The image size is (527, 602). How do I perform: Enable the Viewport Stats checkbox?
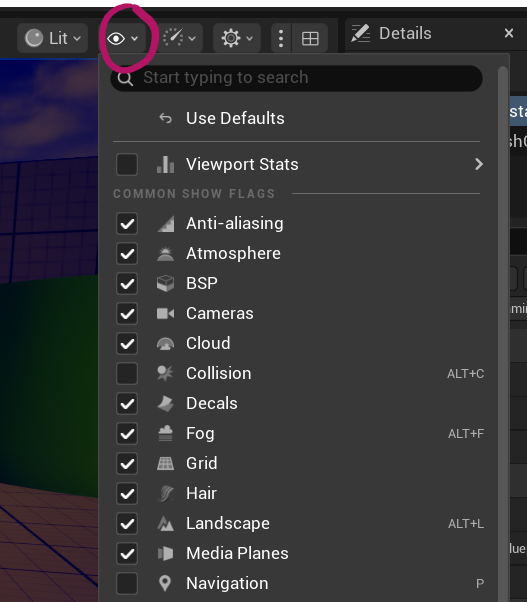point(127,164)
